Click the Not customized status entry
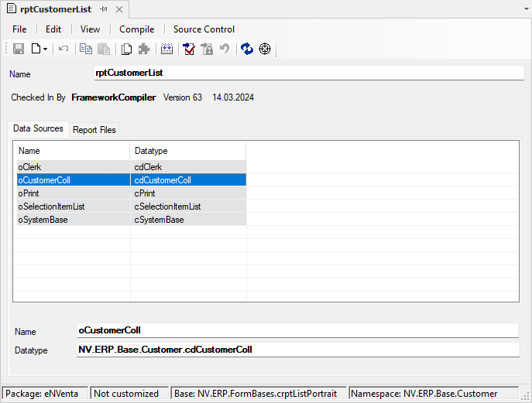The height and width of the screenshot is (403, 532). [129, 394]
